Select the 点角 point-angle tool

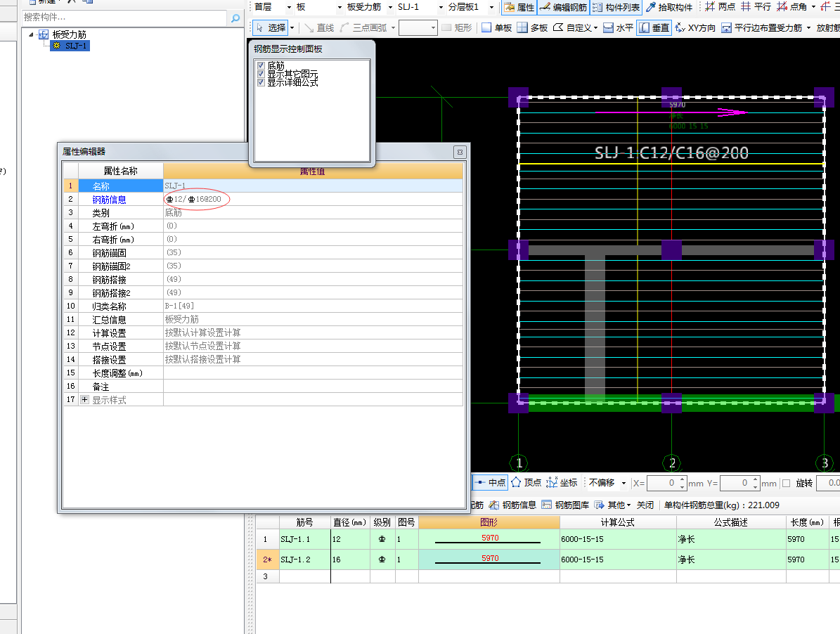[x=791, y=7]
